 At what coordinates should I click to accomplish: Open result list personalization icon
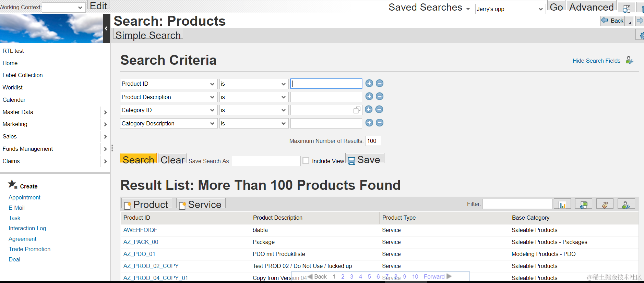626,205
